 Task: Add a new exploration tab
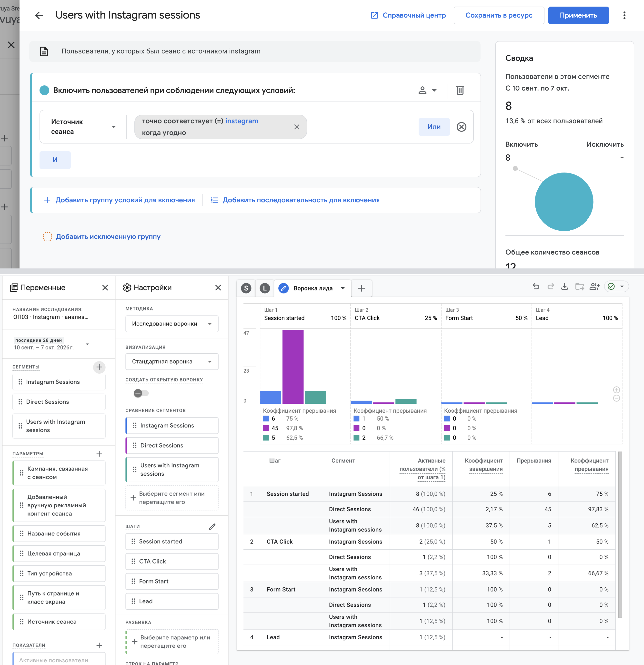[362, 288]
